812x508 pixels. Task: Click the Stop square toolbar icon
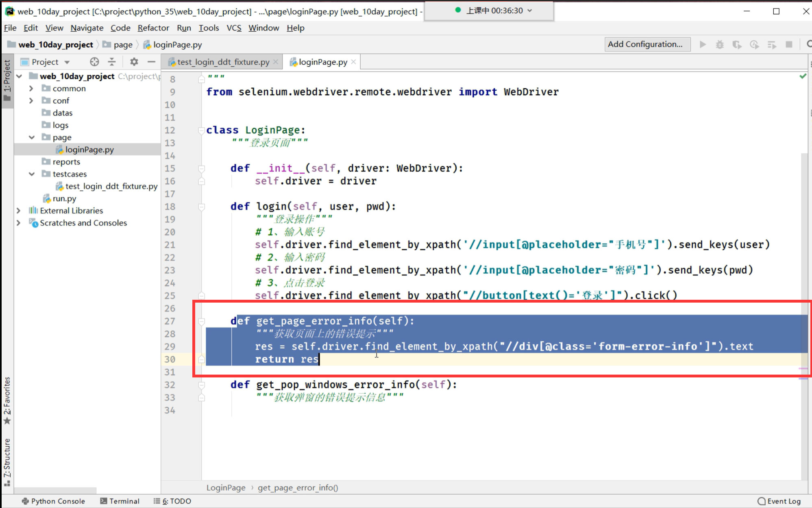click(789, 44)
